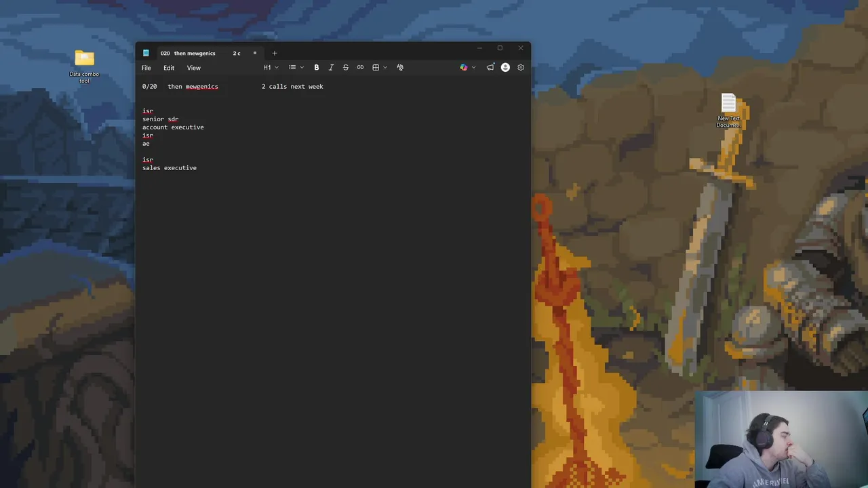The height and width of the screenshot is (488, 868).
Task: Open the View menu in Notepad
Action: coord(194,68)
